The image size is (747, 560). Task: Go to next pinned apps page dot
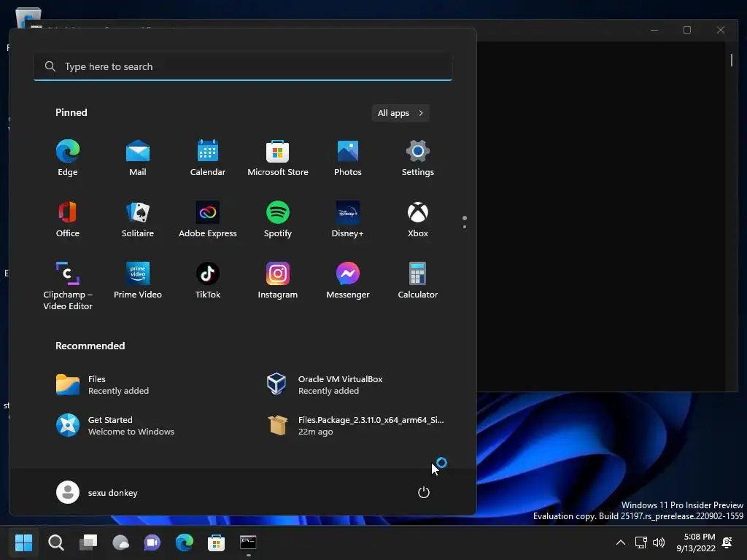tap(465, 227)
